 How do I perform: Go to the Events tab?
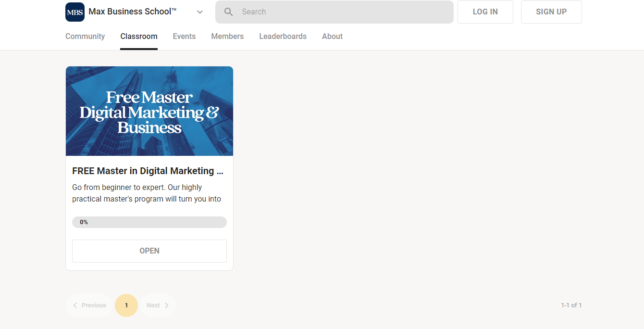[184, 37]
